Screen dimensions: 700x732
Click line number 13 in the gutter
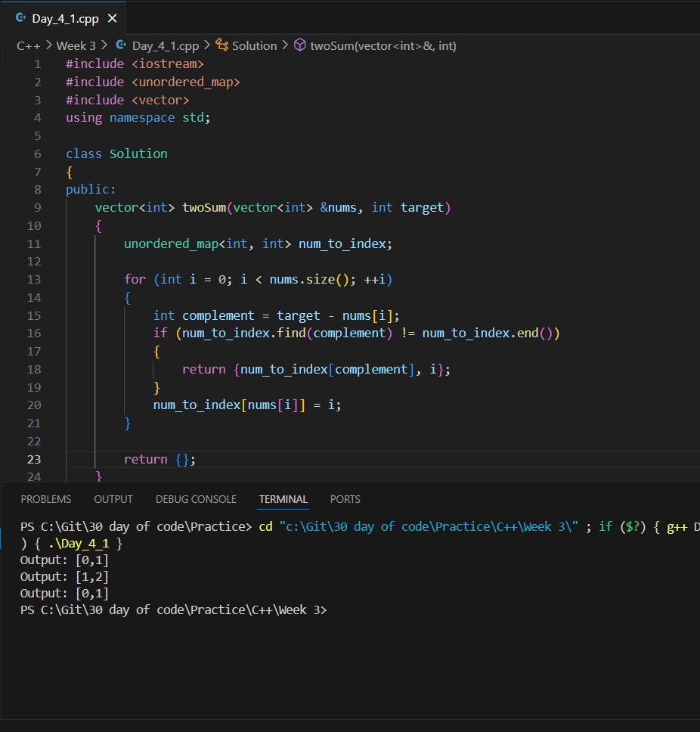[x=34, y=280]
